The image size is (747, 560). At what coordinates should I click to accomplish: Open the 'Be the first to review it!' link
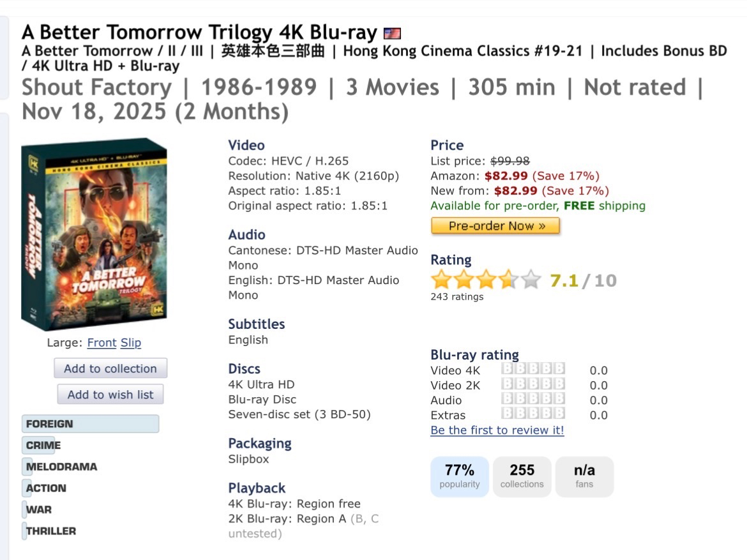[x=497, y=430]
